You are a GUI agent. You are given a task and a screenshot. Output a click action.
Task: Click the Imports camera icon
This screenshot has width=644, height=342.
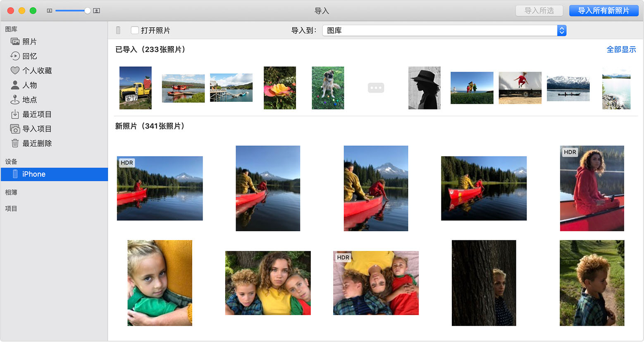(15, 129)
